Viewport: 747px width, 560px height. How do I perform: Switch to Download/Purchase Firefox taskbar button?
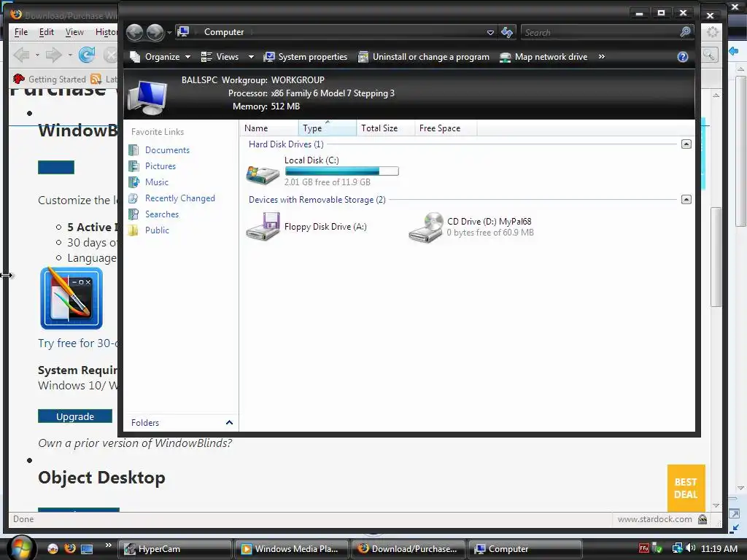[x=409, y=549]
